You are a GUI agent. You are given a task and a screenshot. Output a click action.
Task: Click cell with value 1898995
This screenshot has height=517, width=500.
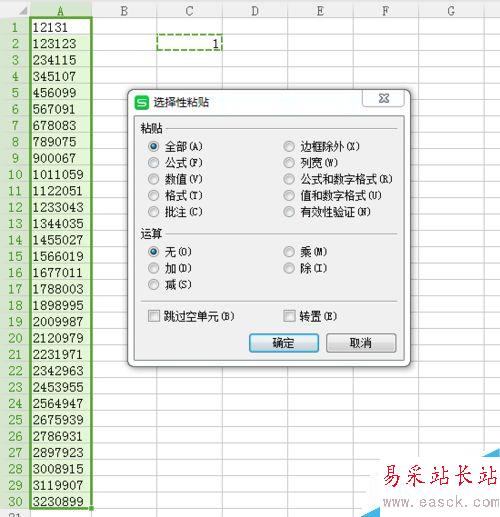61,305
